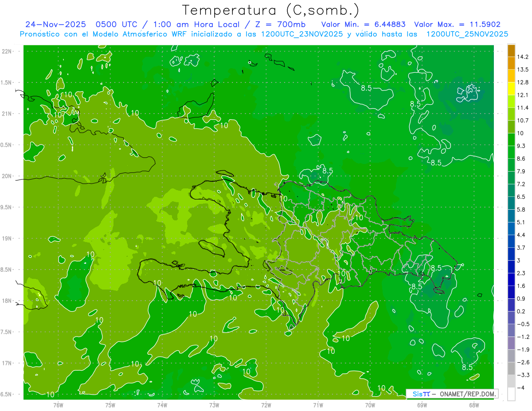Click the 10.7 value on the color scale
532x411 pixels.
coord(523,121)
